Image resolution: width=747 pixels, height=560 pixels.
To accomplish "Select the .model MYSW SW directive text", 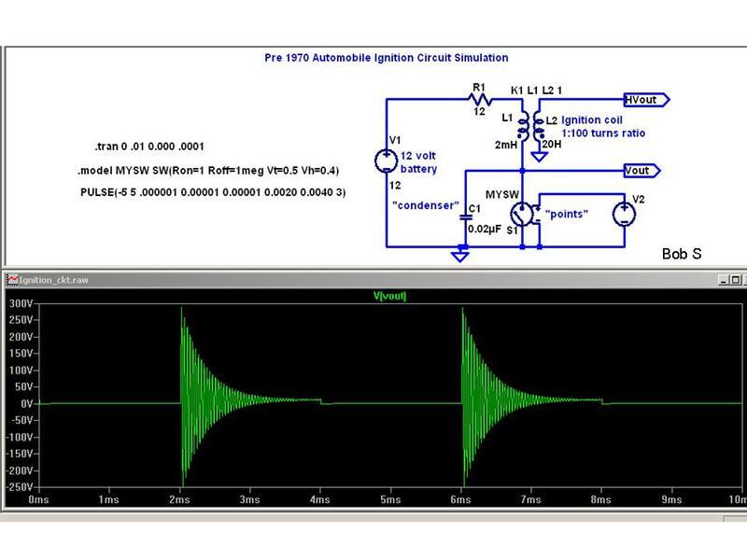I will tap(208, 171).
